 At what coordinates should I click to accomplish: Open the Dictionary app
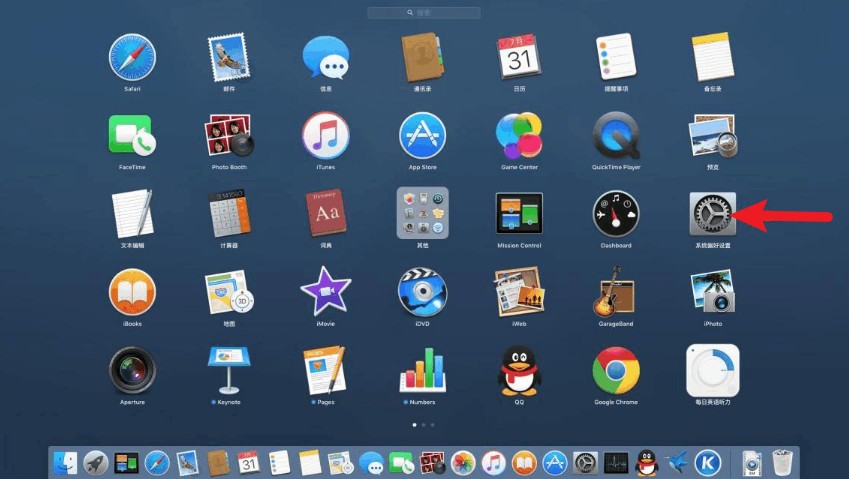tap(326, 213)
